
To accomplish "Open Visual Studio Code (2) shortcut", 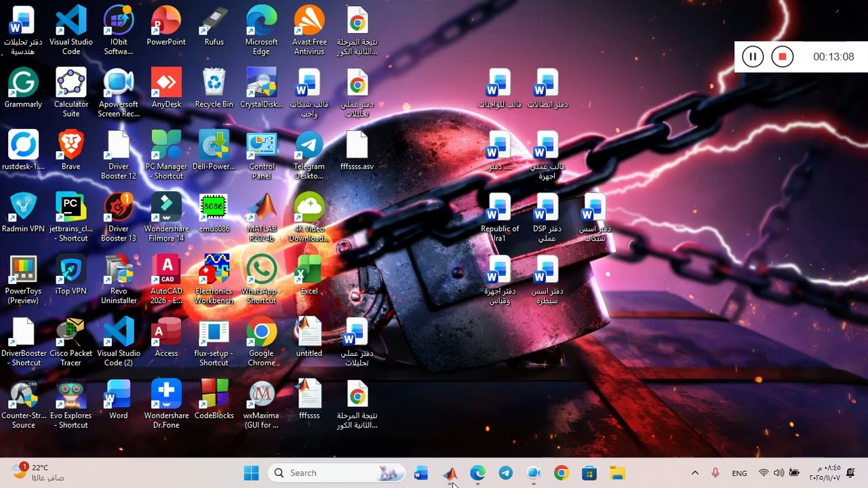I will [119, 343].
